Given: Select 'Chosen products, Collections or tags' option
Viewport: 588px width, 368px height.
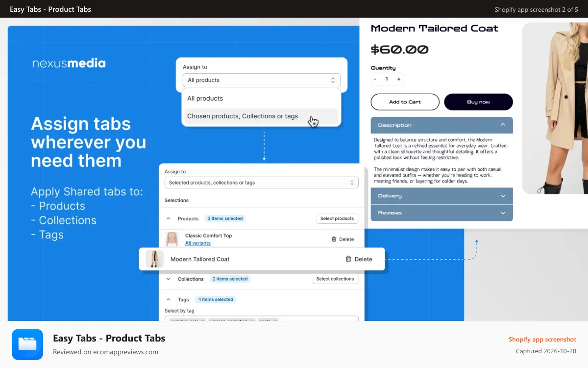Looking at the screenshot, I should point(261,116).
